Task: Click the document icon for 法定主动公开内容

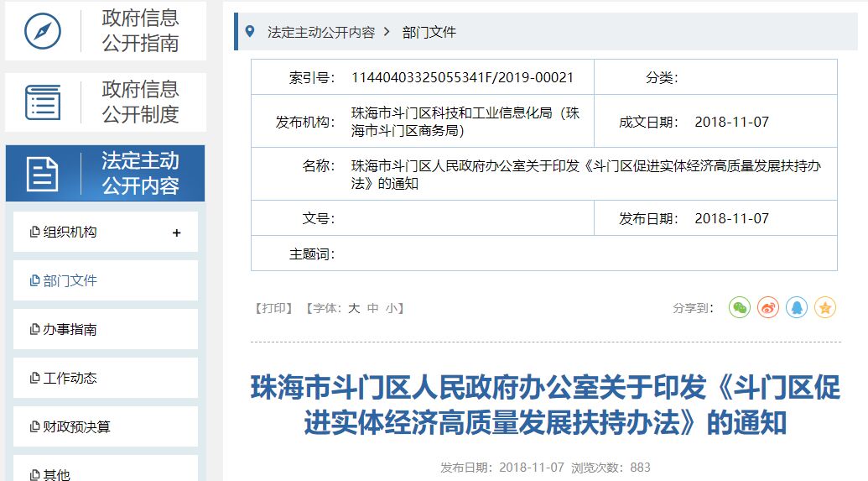Action: tap(43, 174)
